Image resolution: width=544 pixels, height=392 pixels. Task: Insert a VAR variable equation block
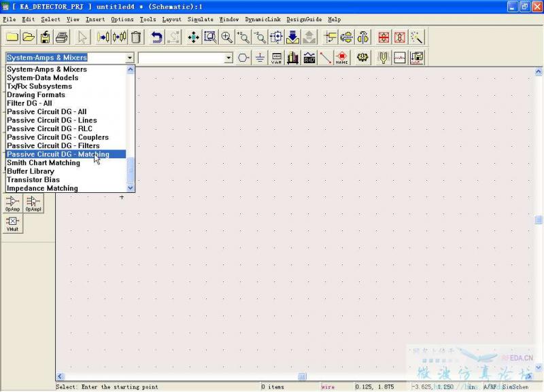(277, 58)
